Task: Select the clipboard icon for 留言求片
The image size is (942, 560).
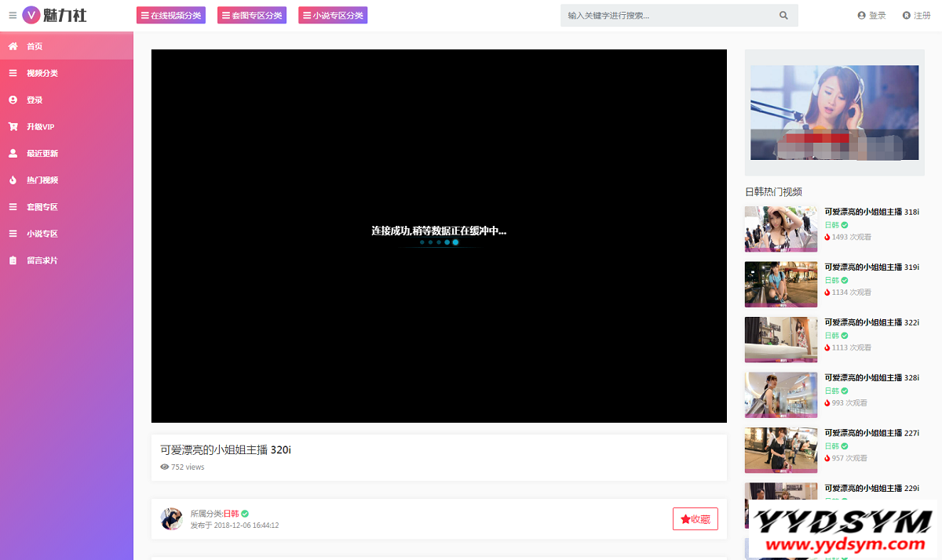Action: tap(13, 260)
